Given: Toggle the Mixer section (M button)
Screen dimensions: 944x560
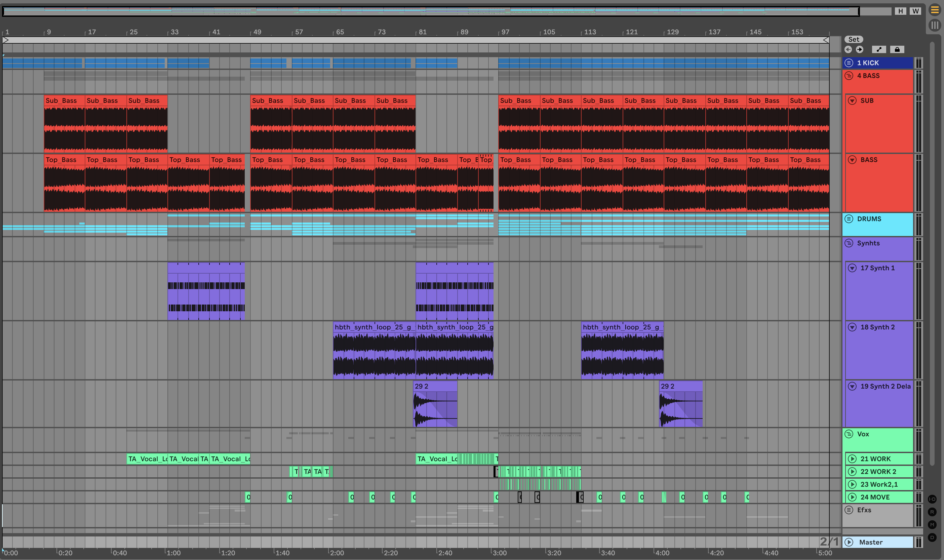Looking at the screenshot, I should (932, 524).
